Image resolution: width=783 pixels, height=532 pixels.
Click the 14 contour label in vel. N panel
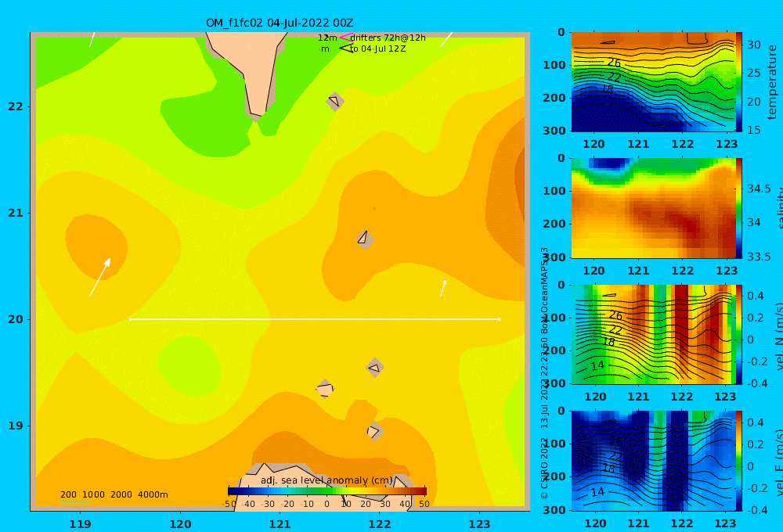[x=597, y=365]
